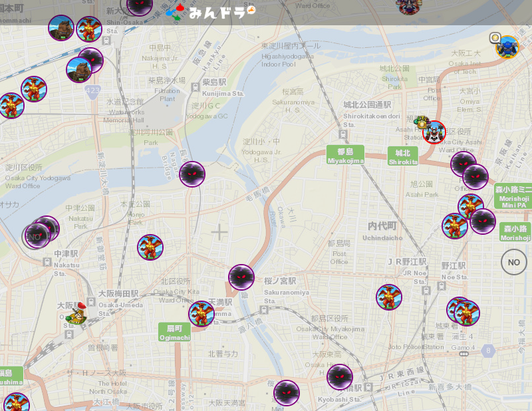
Task: Select the shadow monster above Kyobashi Sta.
Action: tap(340, 376)
